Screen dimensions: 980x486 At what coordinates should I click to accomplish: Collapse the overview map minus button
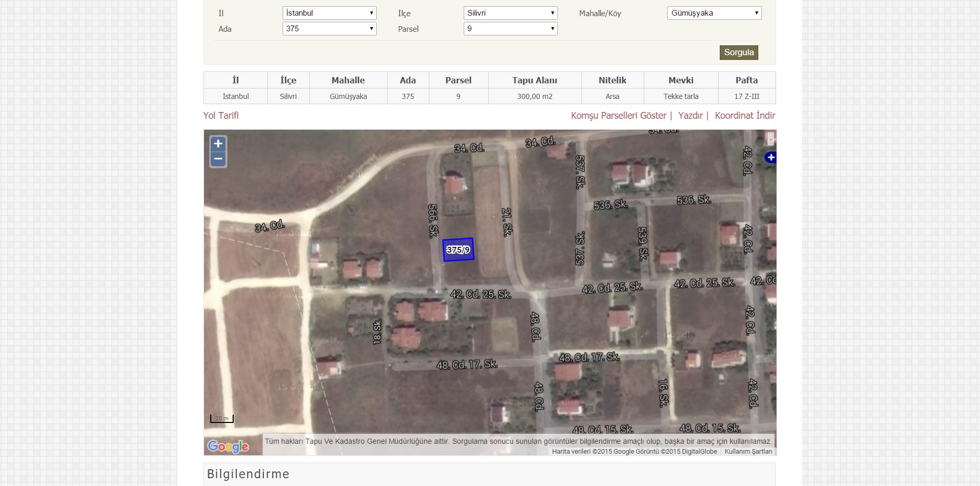771,139
